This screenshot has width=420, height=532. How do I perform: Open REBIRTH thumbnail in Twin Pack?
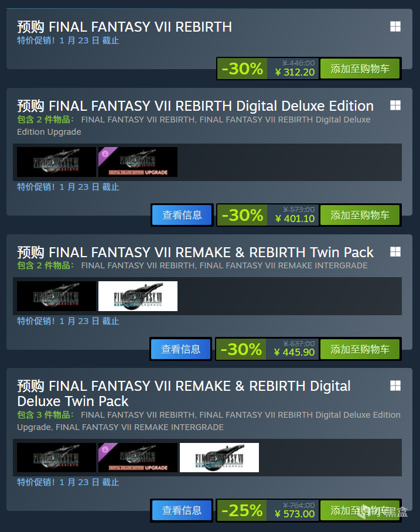click(x=56, y=296)
